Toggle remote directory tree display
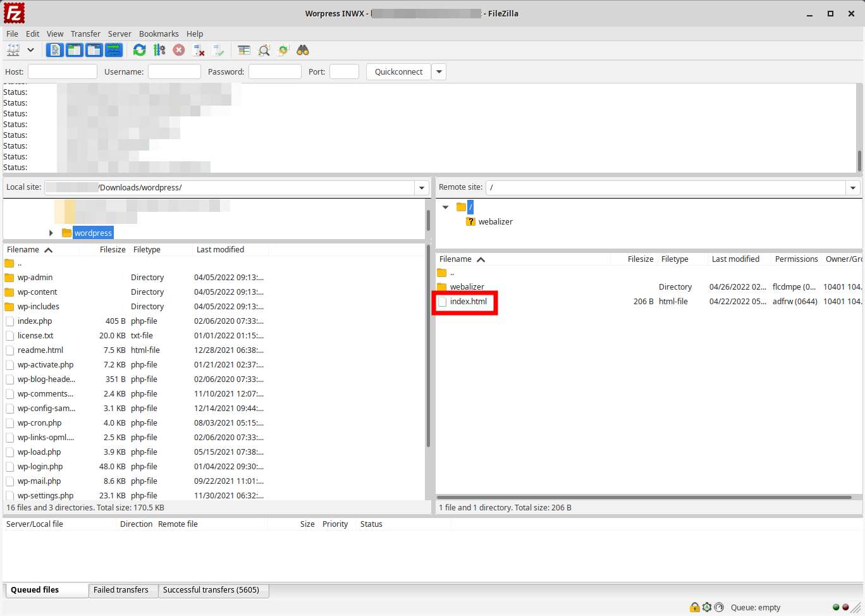This screenshot has height=616, width=865. tap(94, 50)
